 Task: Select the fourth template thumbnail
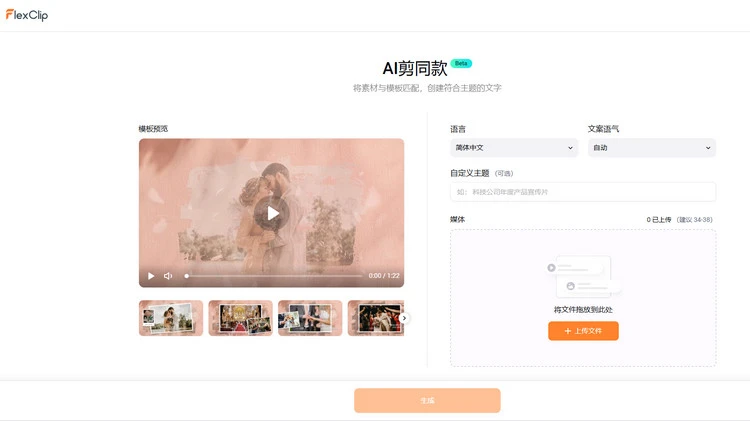point(376,318)
